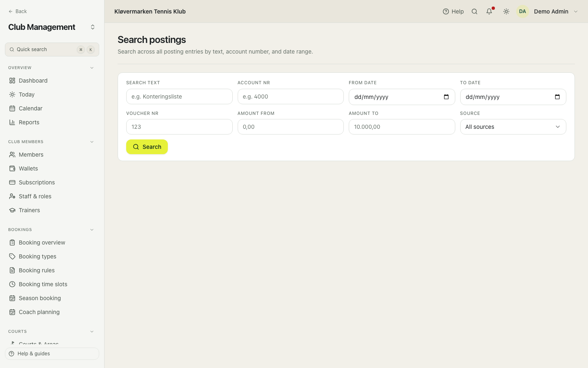Focus the Voucher Nr input field
Image resolution: width=588 pixels, height=368 pixels.
(179, 127)
